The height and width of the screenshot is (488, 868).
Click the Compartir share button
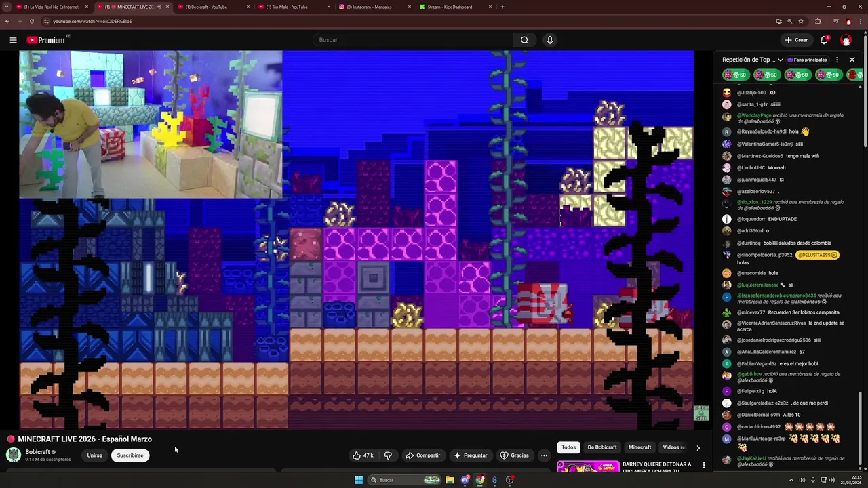[x=422, y=455]
